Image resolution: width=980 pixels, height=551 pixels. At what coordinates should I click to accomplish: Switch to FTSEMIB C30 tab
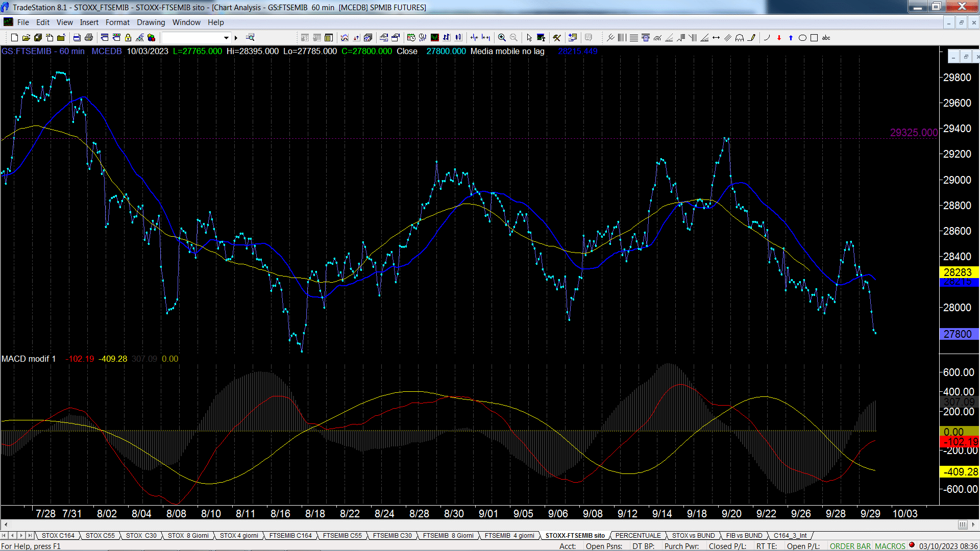[392, 535]
